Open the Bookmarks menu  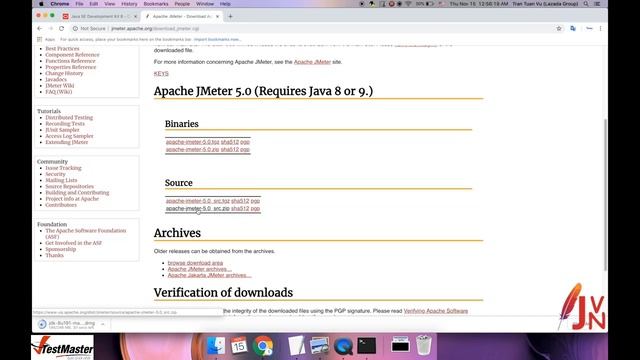[x=156, y=4]
